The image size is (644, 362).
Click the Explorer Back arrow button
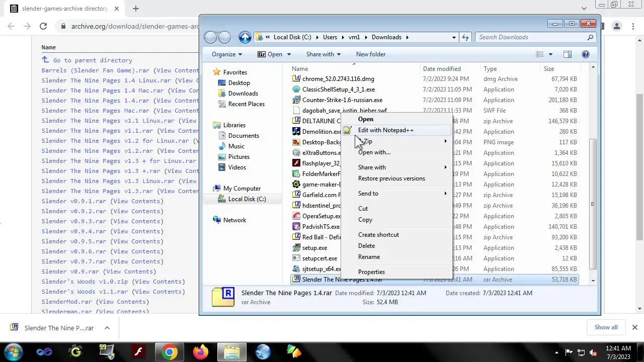click(210, 37)
